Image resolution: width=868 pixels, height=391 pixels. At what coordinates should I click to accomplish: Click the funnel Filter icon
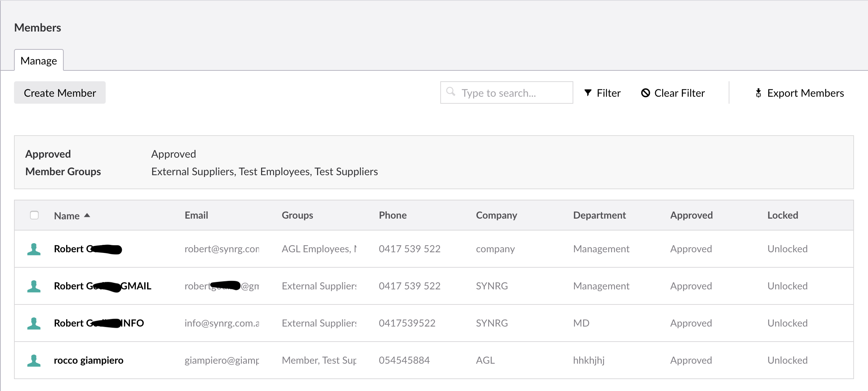click(x=588, y=93)
